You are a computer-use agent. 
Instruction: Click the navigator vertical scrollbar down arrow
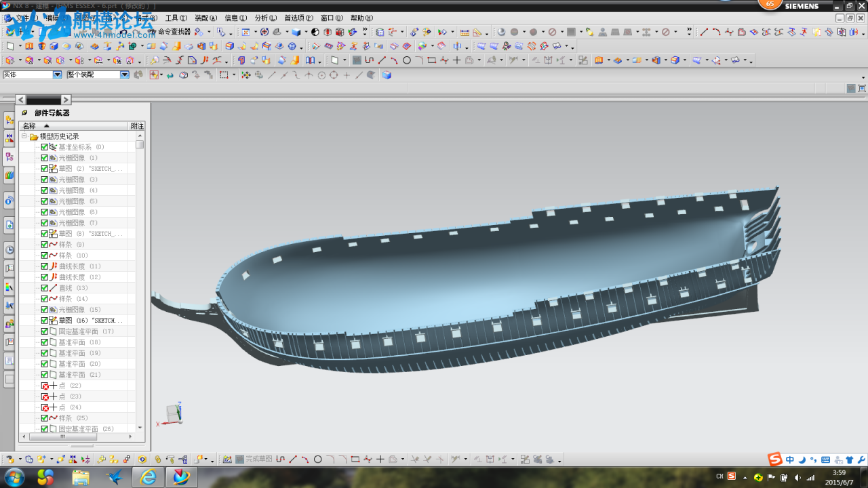click(140, 428)
